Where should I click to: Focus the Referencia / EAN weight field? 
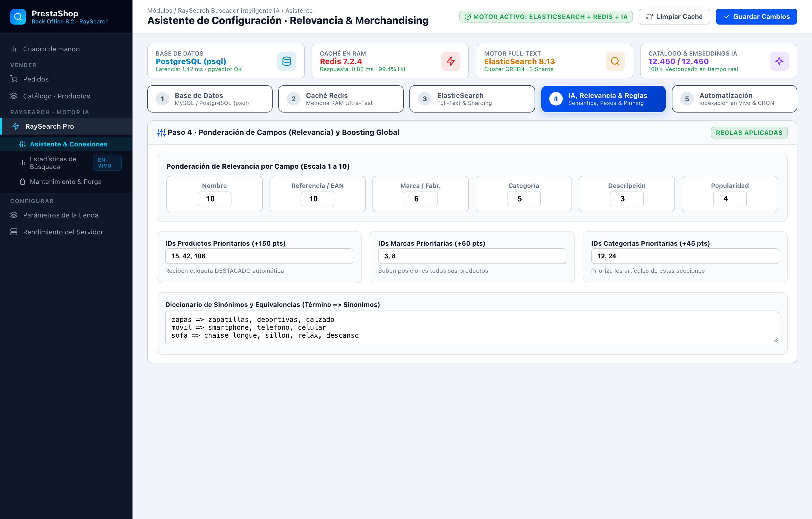click(x=317, y=199)
